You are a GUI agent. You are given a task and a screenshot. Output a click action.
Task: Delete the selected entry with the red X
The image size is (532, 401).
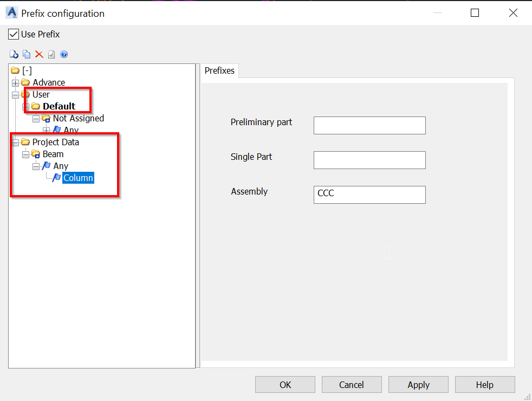pyautogui.click(x=38, y=54)
